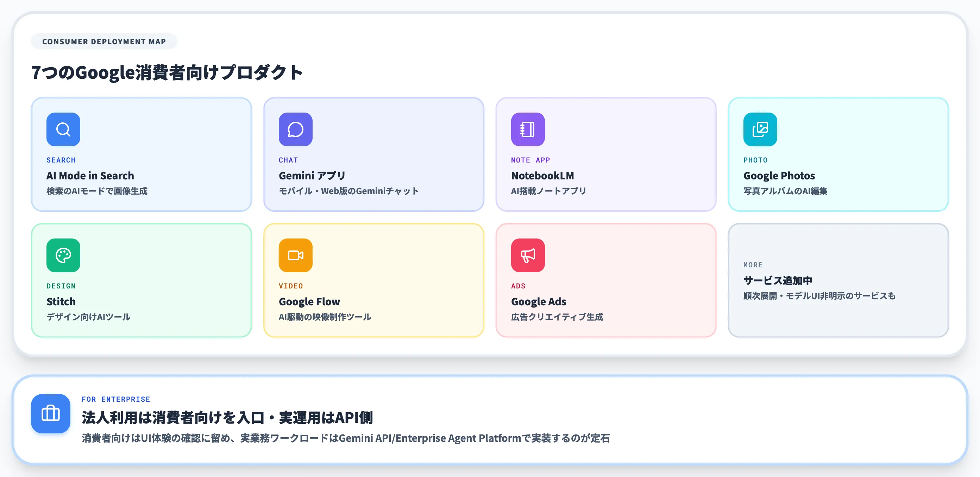Open the Gemini アプリ card title

point(312,176)
